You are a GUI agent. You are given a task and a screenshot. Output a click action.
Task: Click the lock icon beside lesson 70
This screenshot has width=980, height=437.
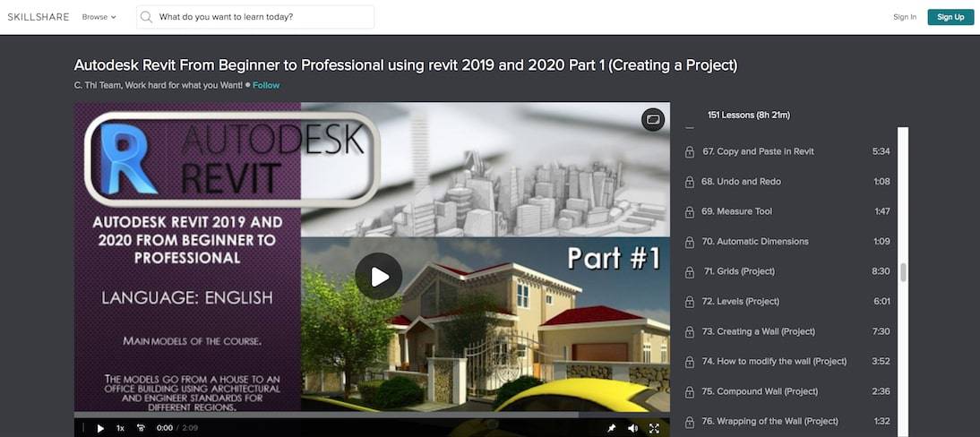point(690,242)
